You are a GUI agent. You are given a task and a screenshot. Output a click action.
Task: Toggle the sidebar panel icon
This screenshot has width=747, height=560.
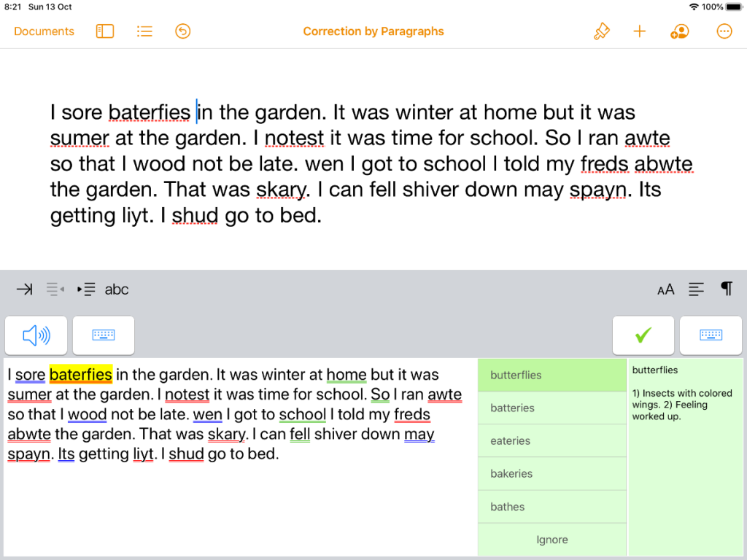click(104, 31)
